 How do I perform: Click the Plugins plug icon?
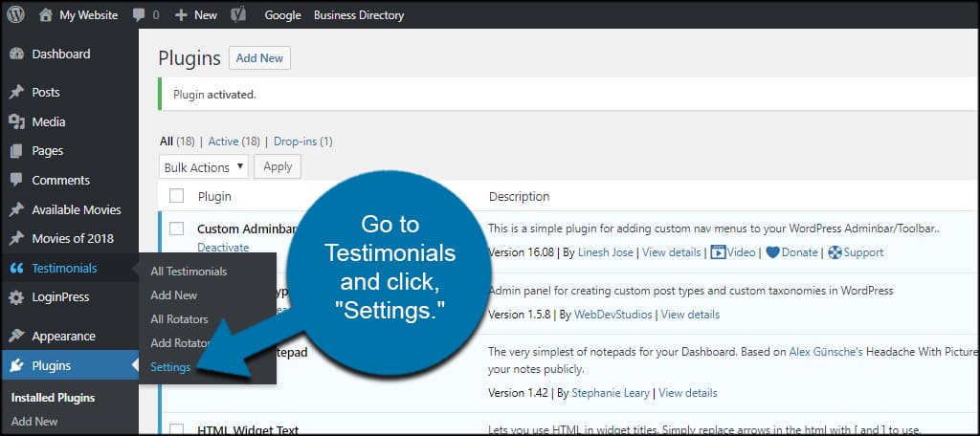17,365
